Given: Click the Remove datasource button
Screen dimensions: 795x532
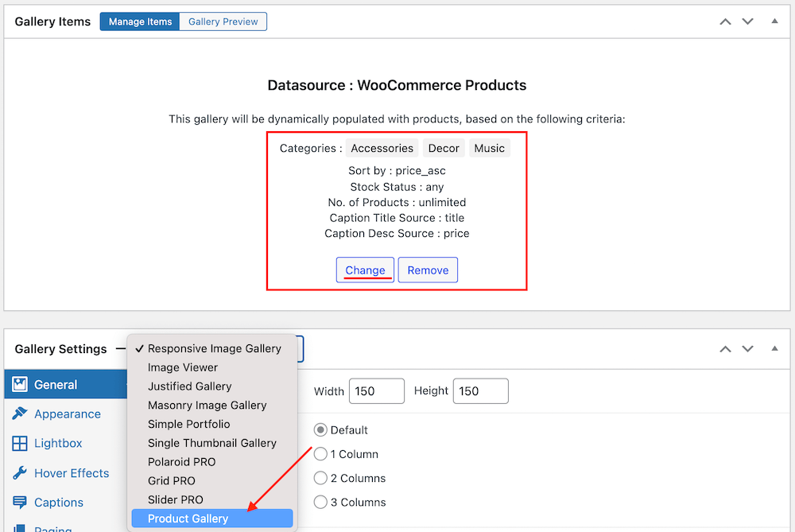Looking at the screenshot, I should coord(428,270).
